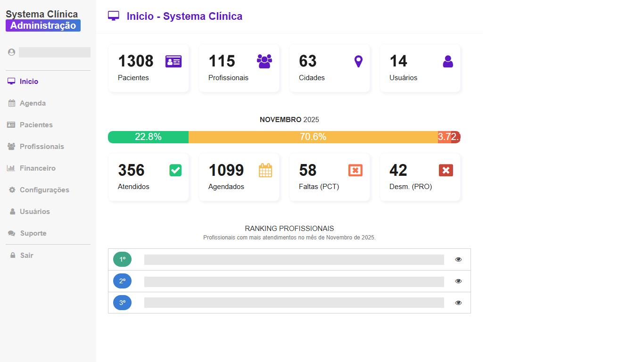Click the purple Administração badge
The width and height of the screenshot is (644, 362).
point(43,25)
